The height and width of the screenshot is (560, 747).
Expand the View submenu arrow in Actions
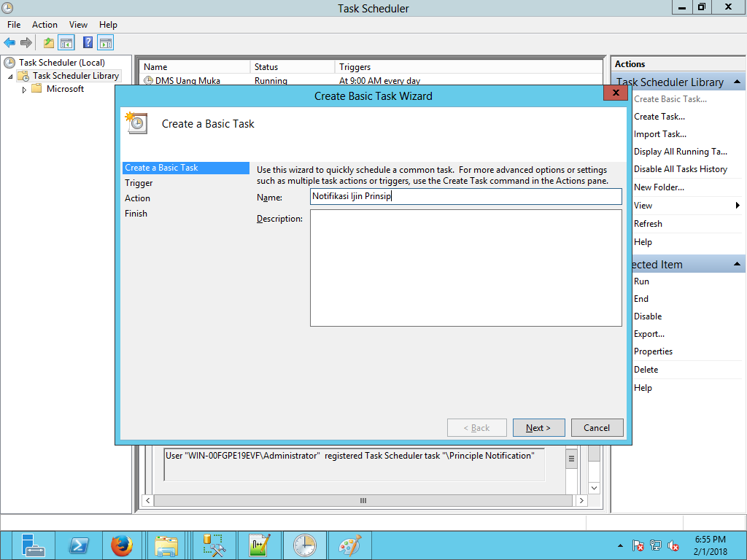pos(738,206)
